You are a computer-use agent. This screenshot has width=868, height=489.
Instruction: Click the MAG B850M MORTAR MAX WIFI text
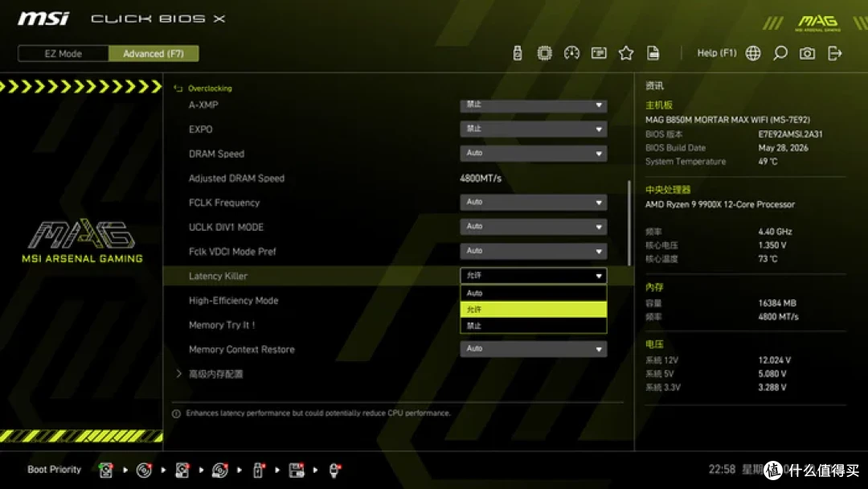point(727,120)
